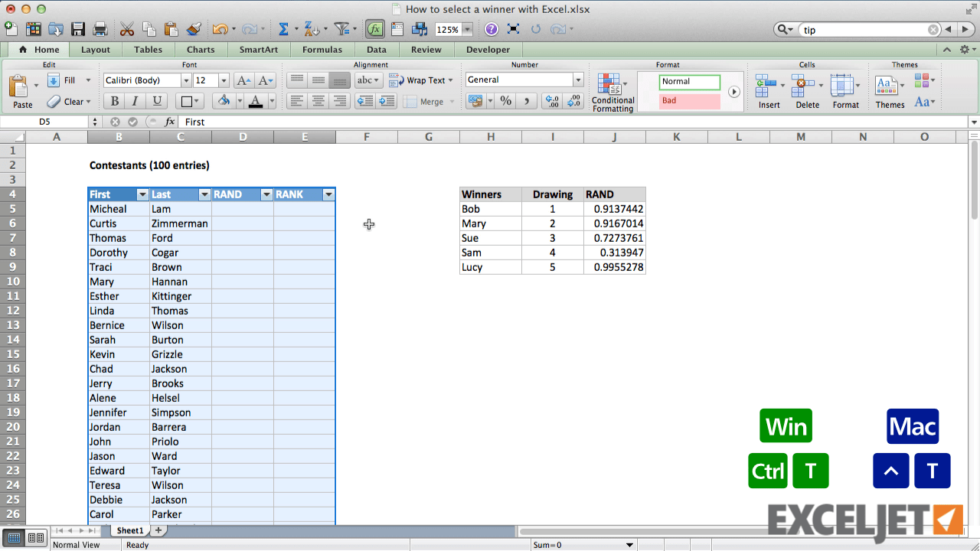
Task: Toggle italic formatting
Action: 134,100
